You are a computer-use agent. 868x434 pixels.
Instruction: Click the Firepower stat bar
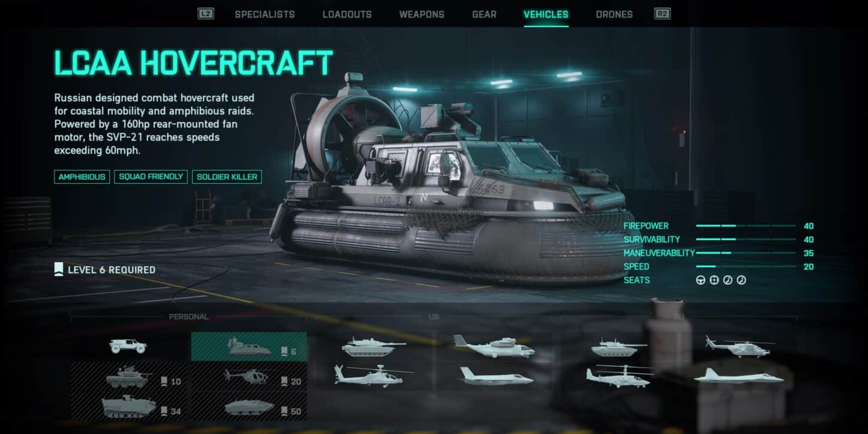point(746,226)
